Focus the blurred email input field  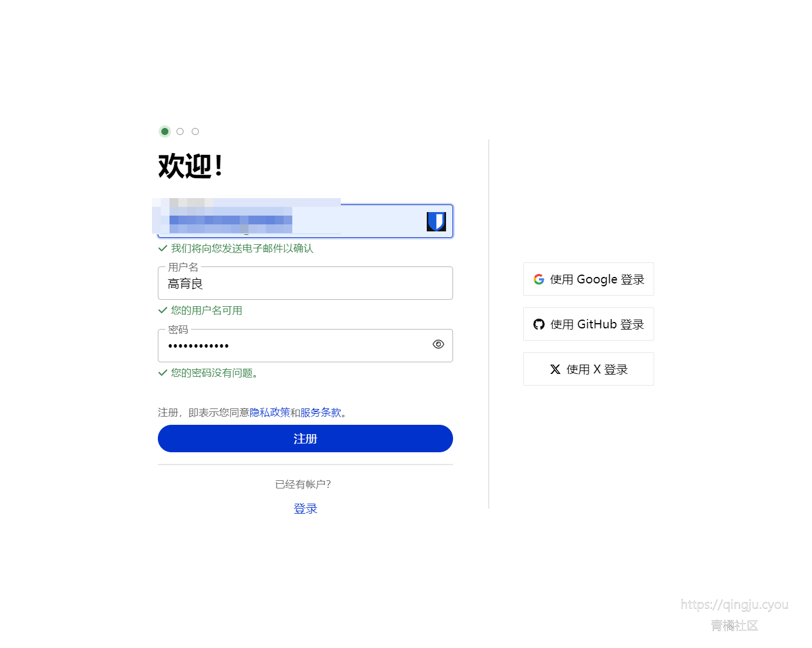305,221
